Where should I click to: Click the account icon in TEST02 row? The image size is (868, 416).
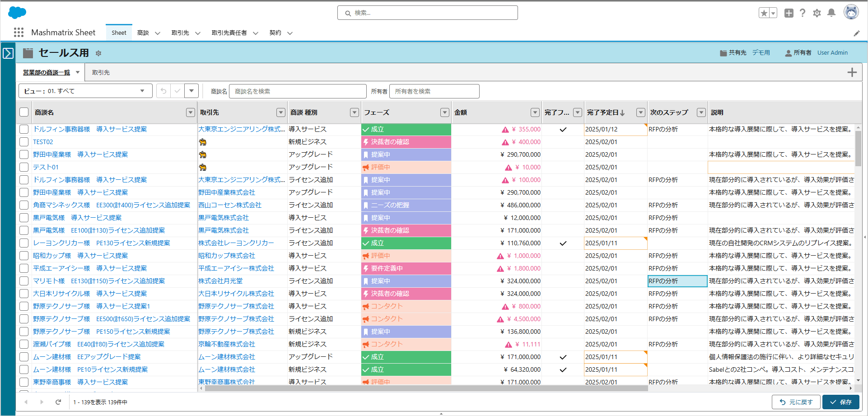203,142
